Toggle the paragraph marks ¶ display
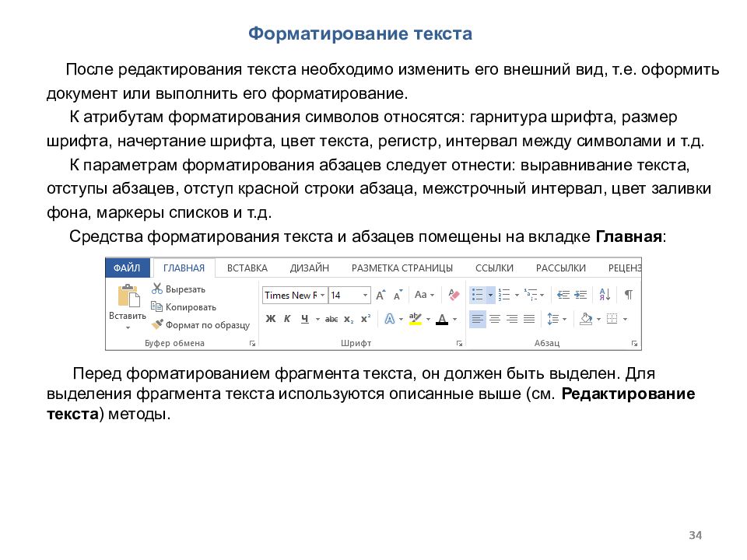 (x=629, y=295)
